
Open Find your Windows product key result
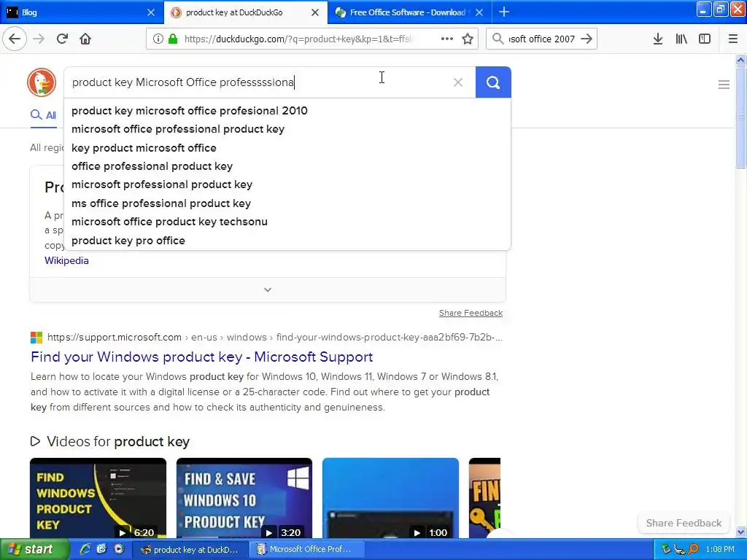coord(201,357)
